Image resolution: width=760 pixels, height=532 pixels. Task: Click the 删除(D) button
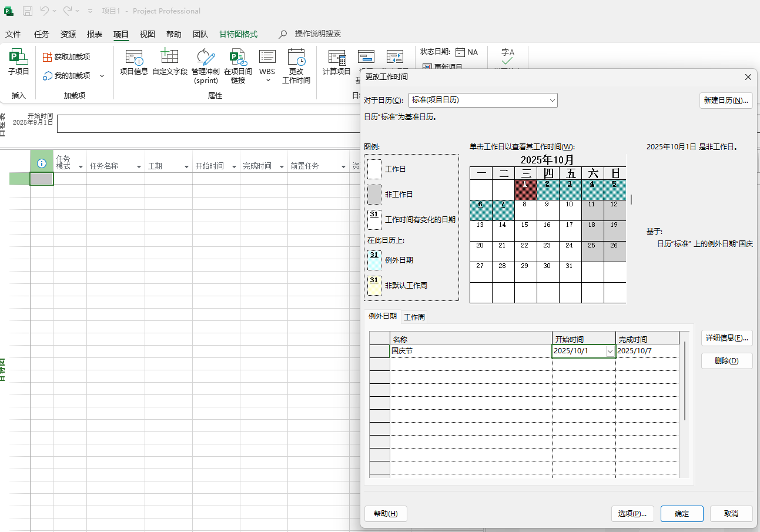point(727,361)
